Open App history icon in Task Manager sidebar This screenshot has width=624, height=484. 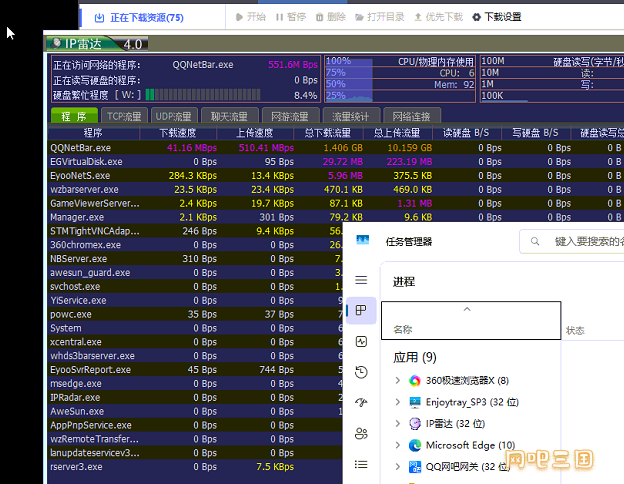click(x=361, y=372)
